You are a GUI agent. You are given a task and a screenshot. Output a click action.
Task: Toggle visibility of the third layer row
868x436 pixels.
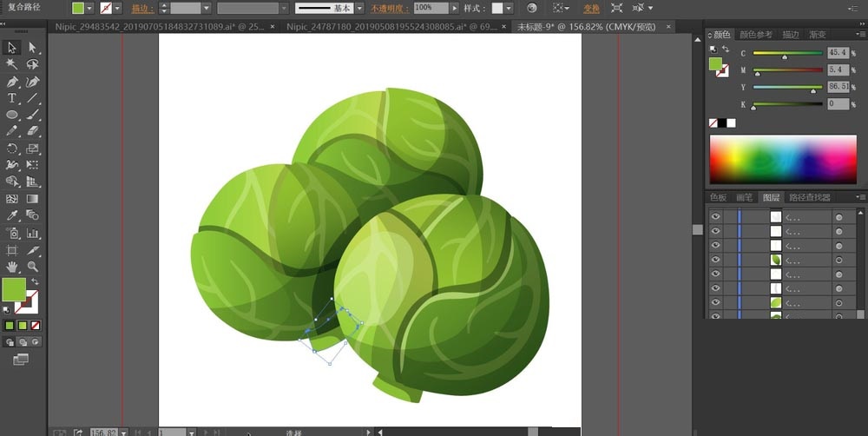[x=715, y=246]
